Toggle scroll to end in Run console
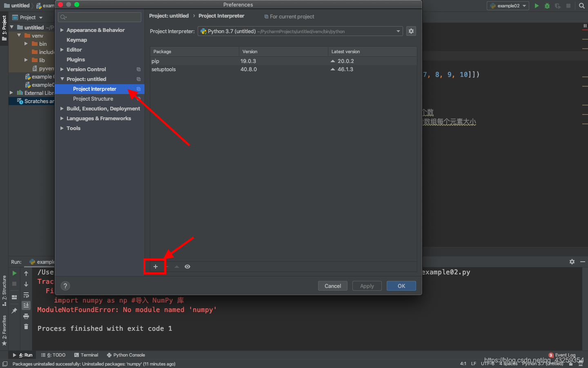Image resolution: width=588 pixels, height=368 pixels. [26, 305]
